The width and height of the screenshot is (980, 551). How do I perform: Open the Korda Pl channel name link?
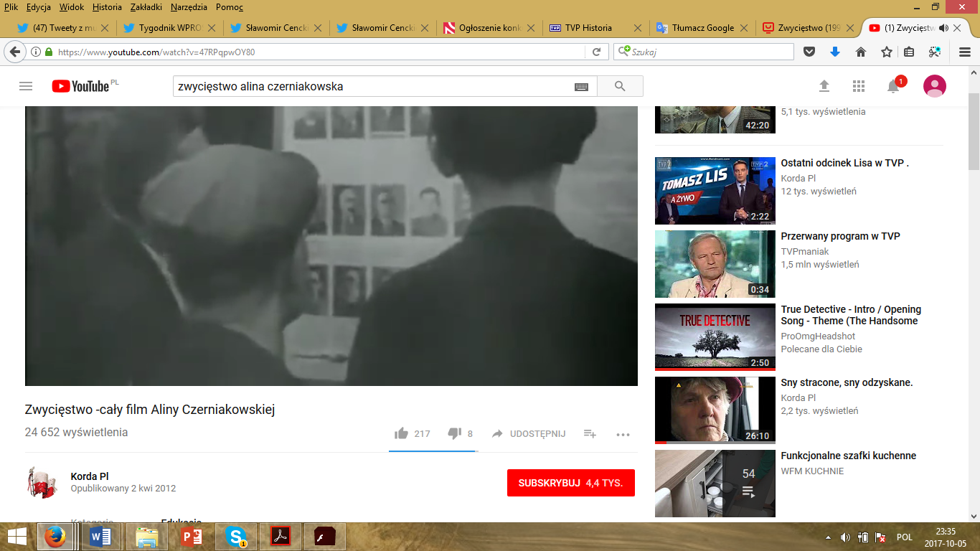[90, 476]
